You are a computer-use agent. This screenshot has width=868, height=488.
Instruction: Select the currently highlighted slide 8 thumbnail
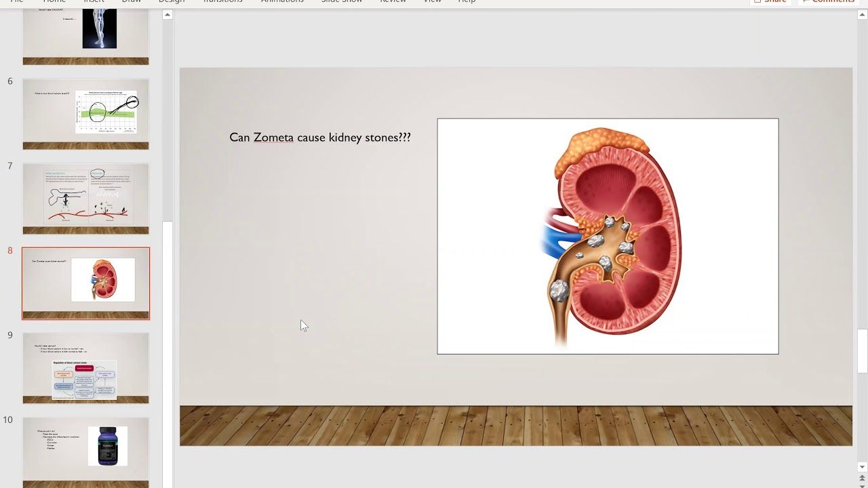click(85, 283)
